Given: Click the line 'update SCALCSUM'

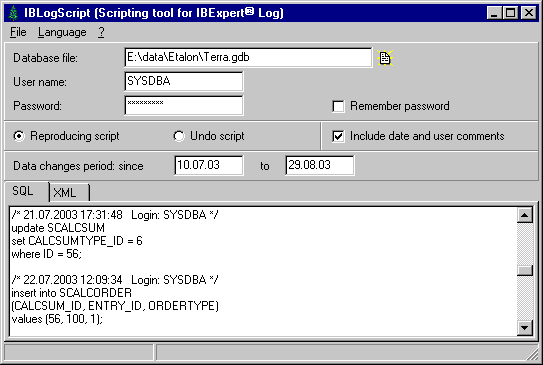Looking at the screenshot, I should 58,228.
